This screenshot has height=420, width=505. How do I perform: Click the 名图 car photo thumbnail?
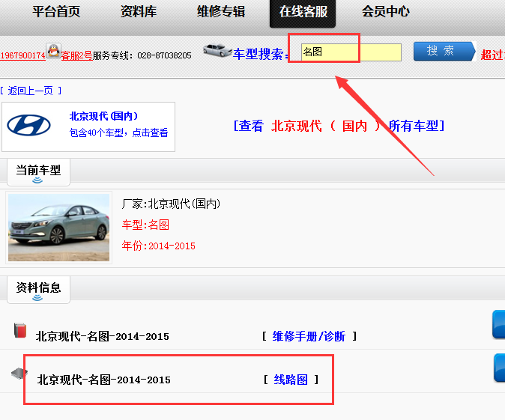58,228
